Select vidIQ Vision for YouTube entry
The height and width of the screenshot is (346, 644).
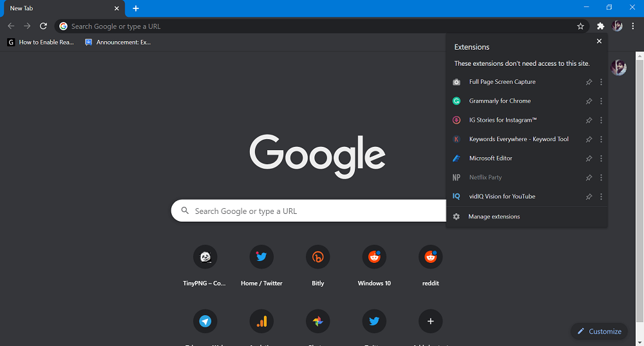[502, 197]
